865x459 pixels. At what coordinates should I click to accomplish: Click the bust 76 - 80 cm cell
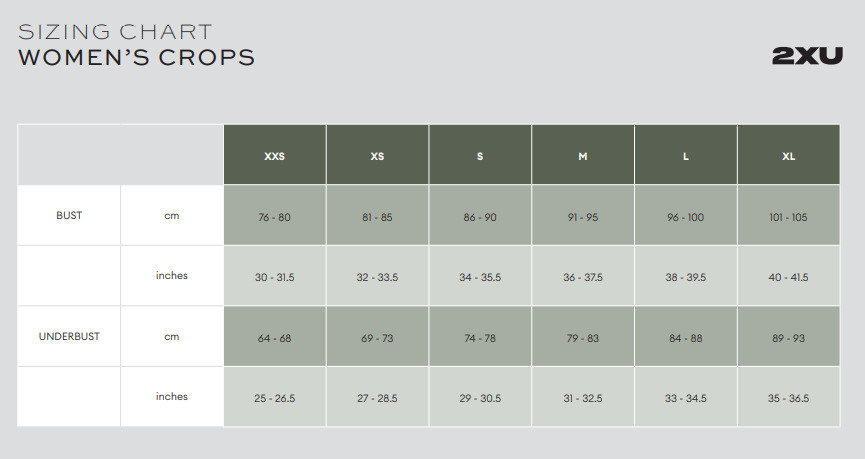[x=275, y=215]
